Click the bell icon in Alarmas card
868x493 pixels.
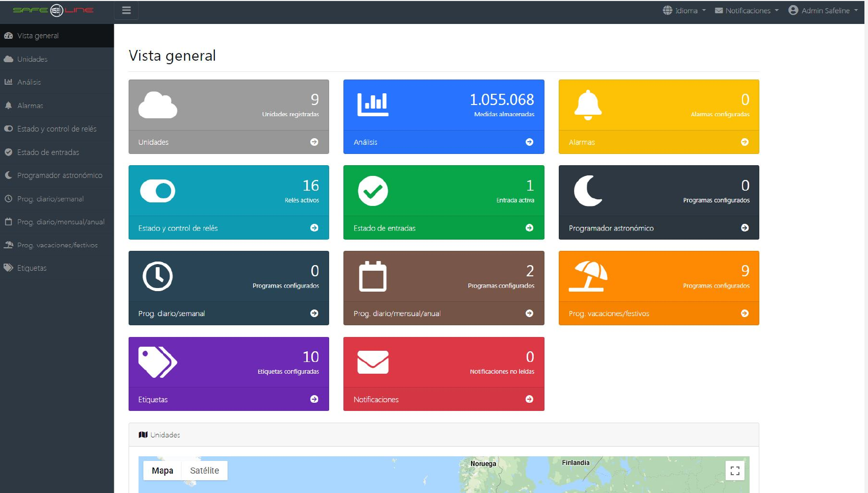(588, 105)
